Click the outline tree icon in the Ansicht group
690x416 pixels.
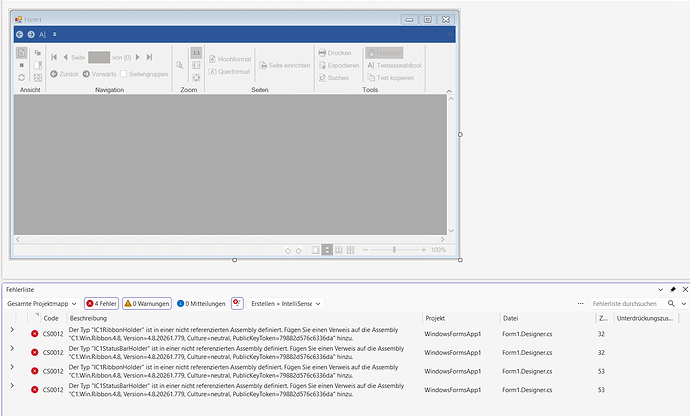coord(38,53)
